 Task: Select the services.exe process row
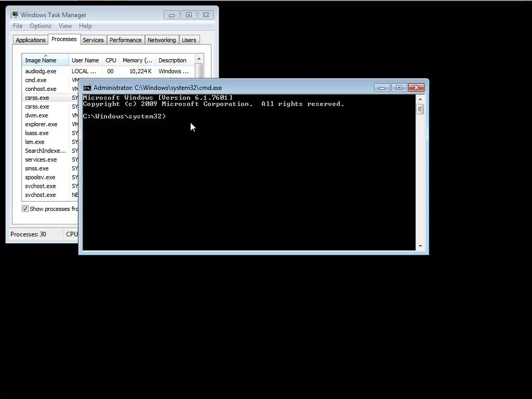pos(50,159)
